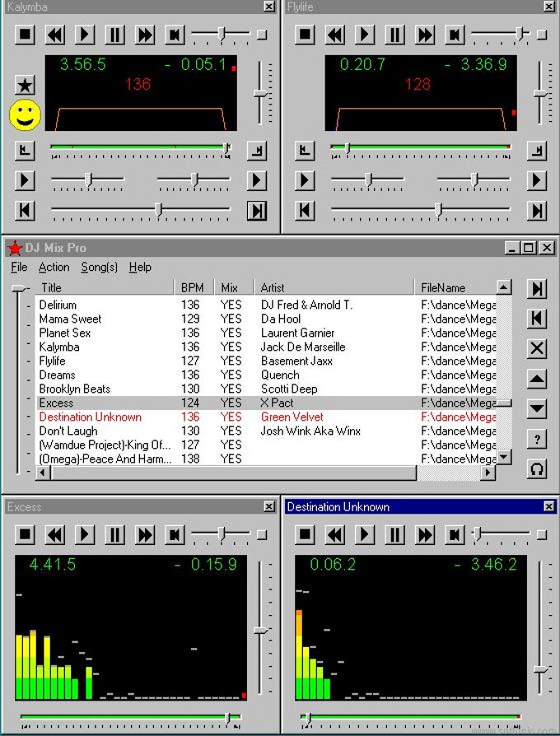Move song up with sidebar arrow

[x=537, y=379]
